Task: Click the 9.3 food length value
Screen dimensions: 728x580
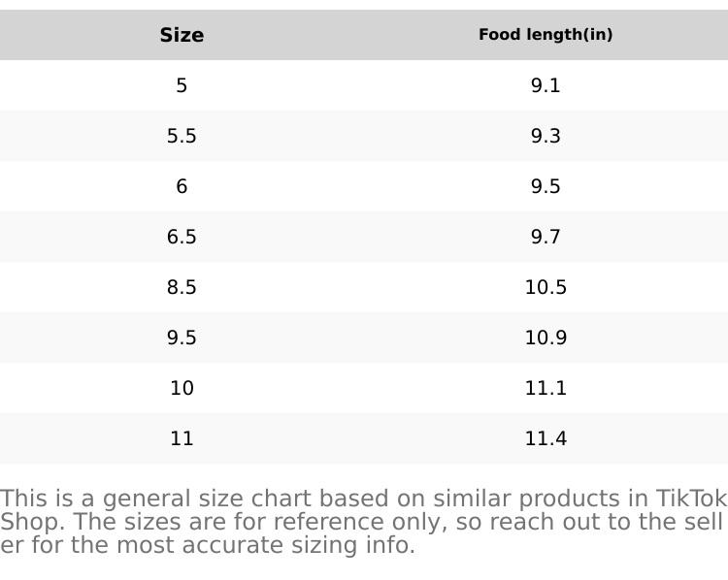Action: 546,136
